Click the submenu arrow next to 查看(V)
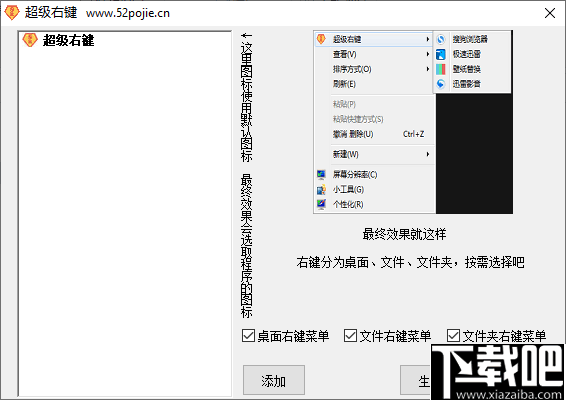This screenshot has height=400, width=566. pyautogui.click(x=428, y=54)
